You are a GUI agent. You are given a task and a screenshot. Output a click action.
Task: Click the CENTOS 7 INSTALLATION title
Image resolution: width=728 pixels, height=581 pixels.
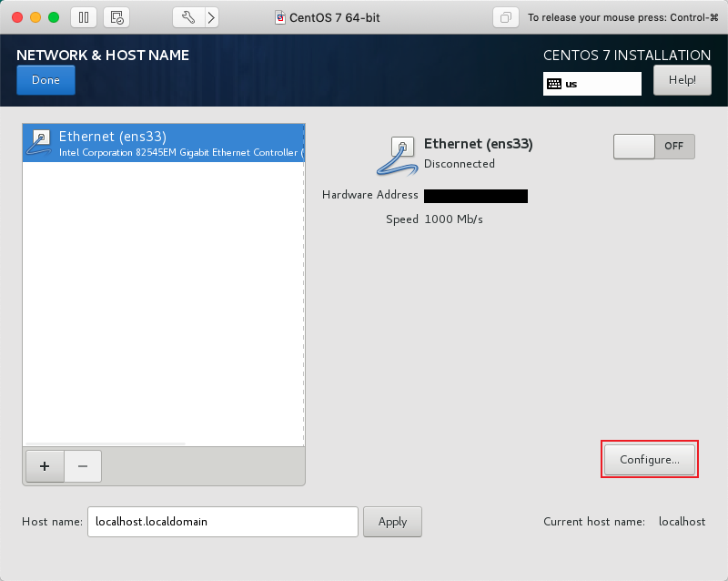coord(627,55)
